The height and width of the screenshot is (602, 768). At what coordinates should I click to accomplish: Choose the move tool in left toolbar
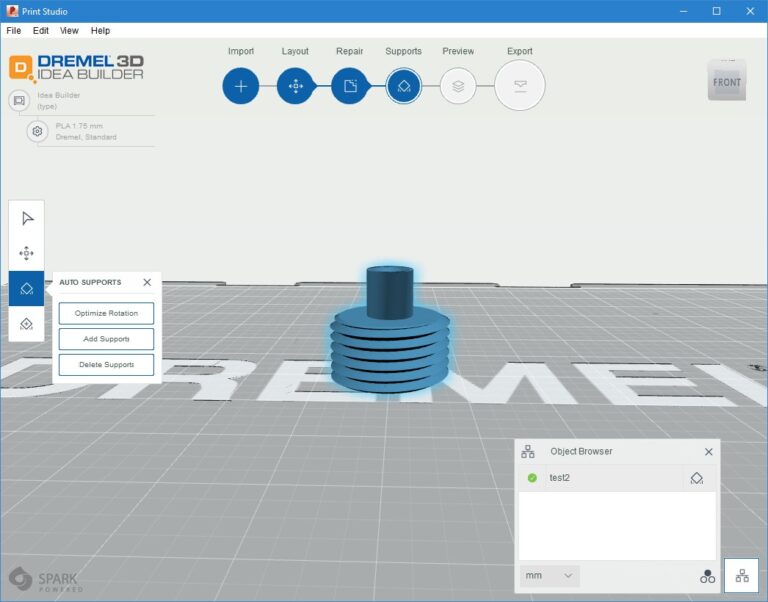pos(27,253)
